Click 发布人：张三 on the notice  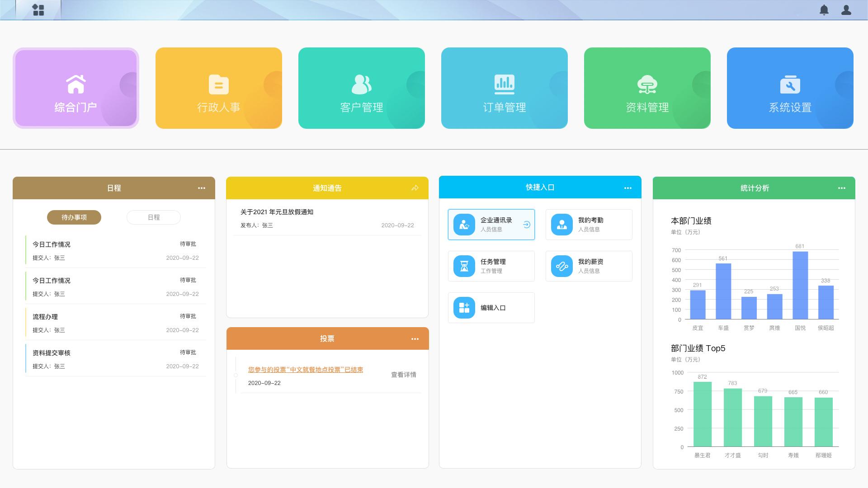click(257, 225)
